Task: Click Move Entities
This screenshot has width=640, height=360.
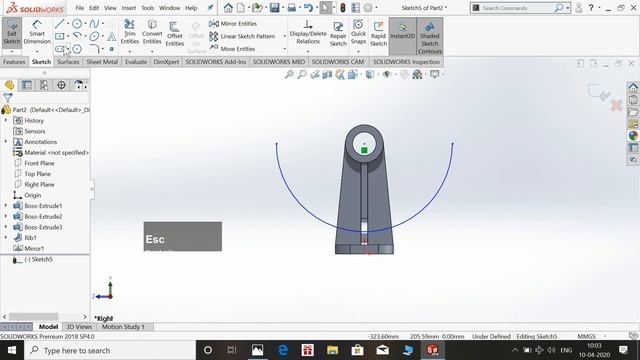Action: (x=232, y=49)
